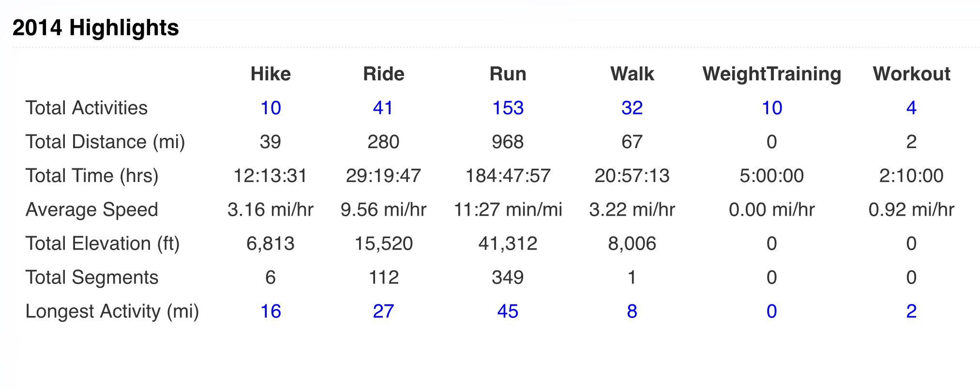
Task: Click the Hike column header
Action: tap(271, 74)
